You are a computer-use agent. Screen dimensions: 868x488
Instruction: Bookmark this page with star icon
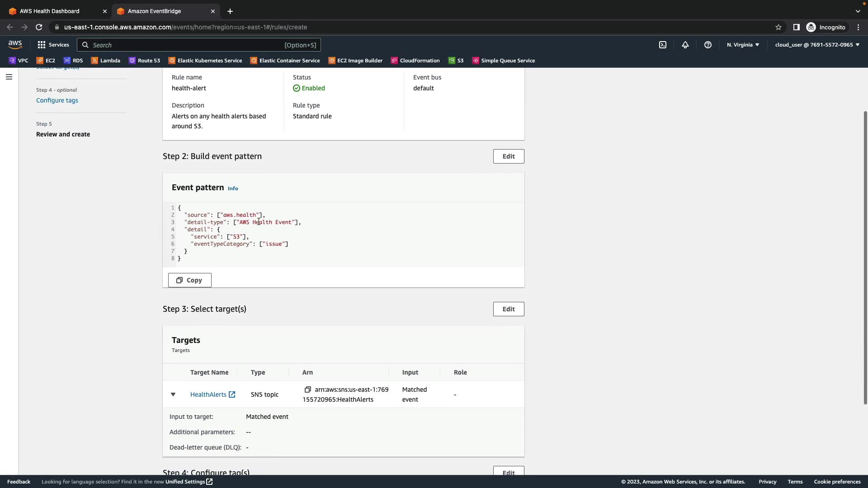click(x=778, y=27)
